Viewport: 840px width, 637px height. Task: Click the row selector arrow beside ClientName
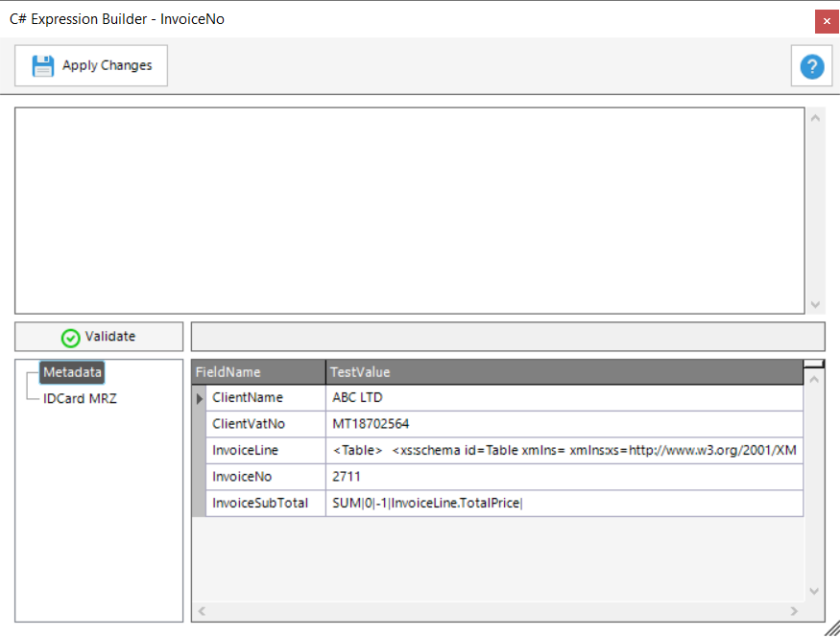pos(200,398)
